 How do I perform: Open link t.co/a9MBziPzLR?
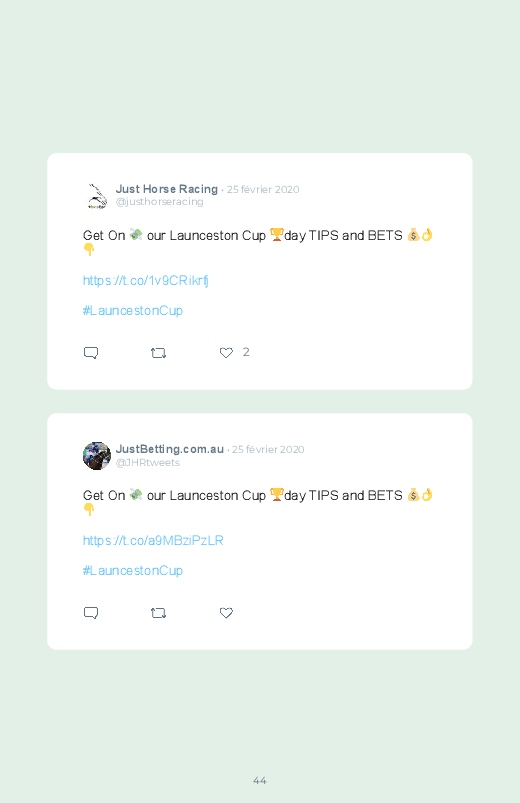[x=153, y=541]
